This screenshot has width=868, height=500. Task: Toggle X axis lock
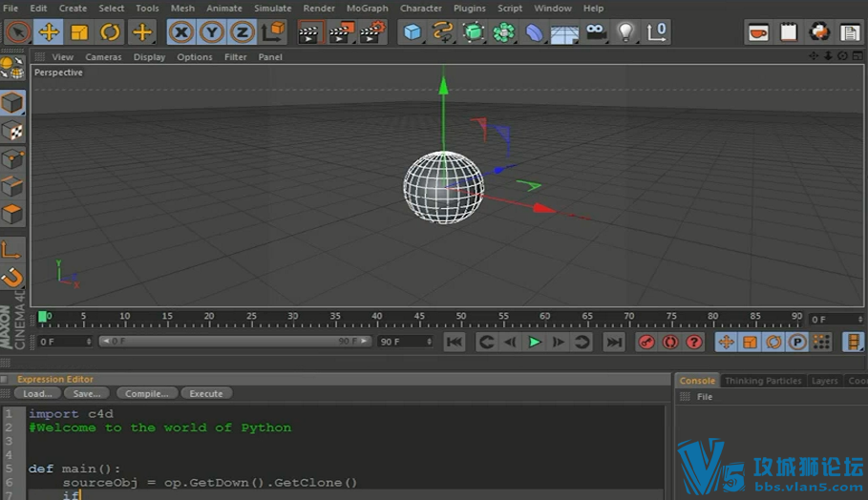coord(181,32)
